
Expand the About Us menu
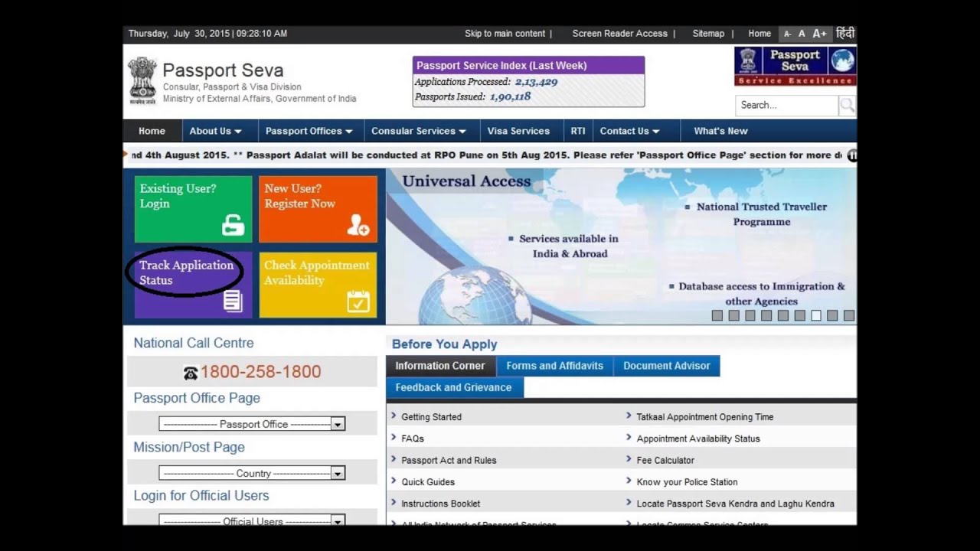(x=215, y=131)
